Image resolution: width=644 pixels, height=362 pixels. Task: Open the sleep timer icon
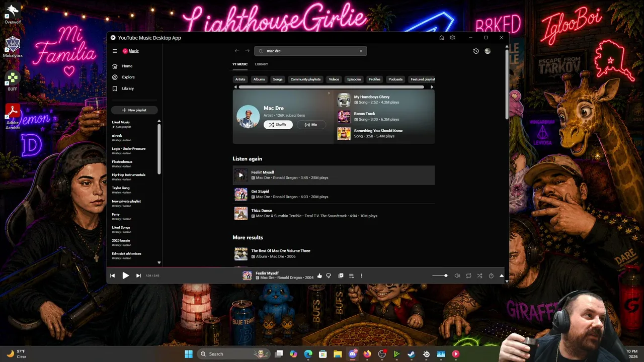pyautogui.click(x=491, y=276)
